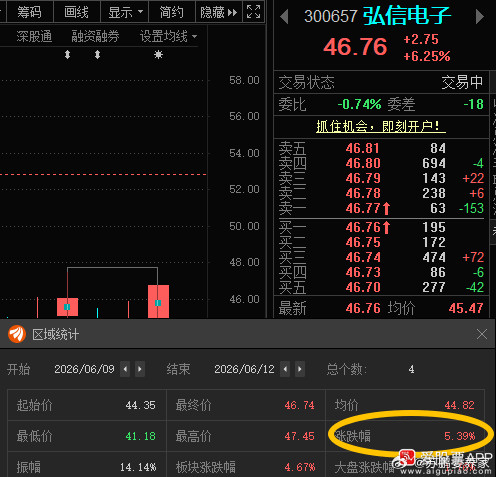Screen dimensions: 496x477
Task: Click the 委比 value -0.74%
Action: click(x=359, y=104)
